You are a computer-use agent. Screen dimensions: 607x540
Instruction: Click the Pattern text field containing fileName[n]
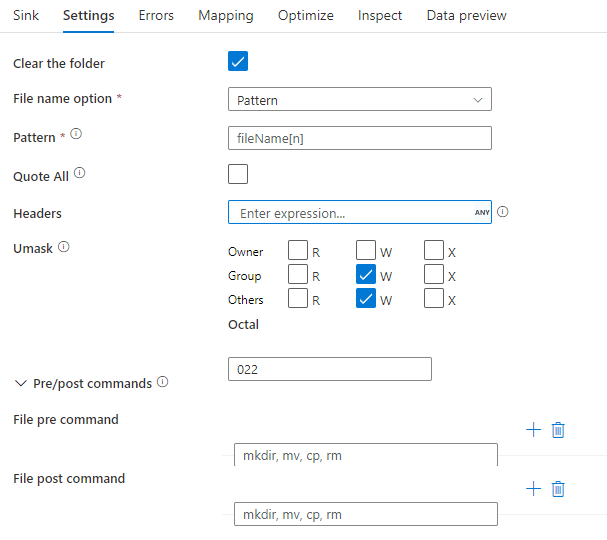[360, 138]
